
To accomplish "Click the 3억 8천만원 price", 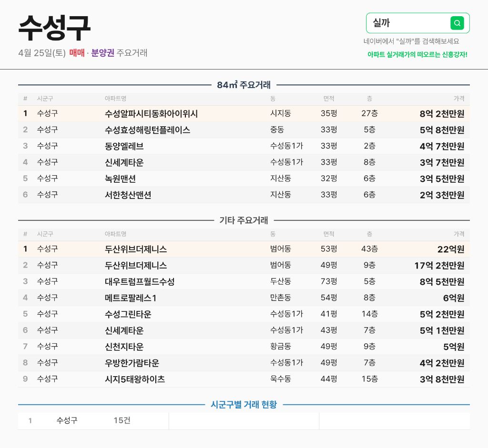I will click(442, 379).
